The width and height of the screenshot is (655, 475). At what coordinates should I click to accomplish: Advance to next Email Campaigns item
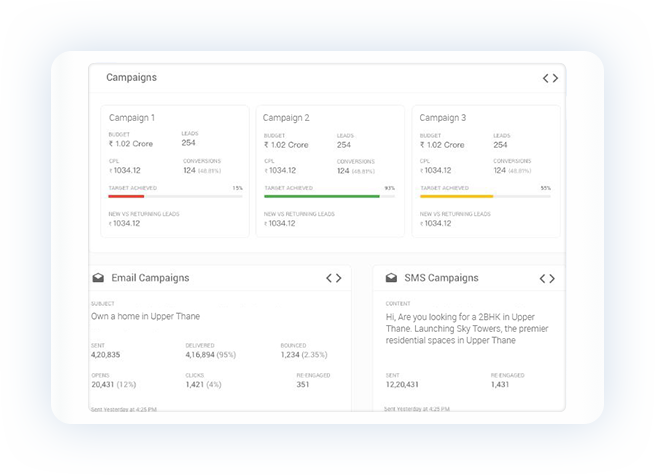point(339,278)
